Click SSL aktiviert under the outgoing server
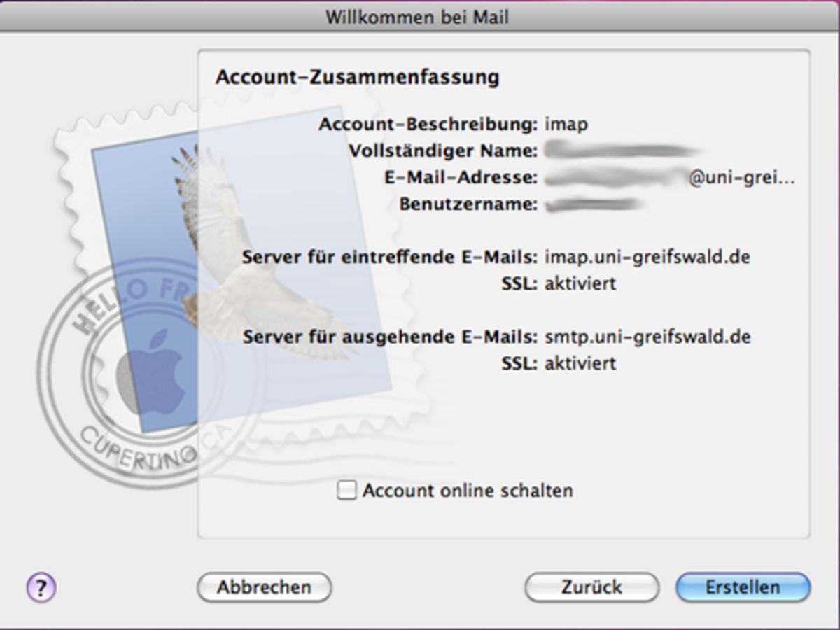The width and height of the screenshot is (840, 630). coord(580,363)
